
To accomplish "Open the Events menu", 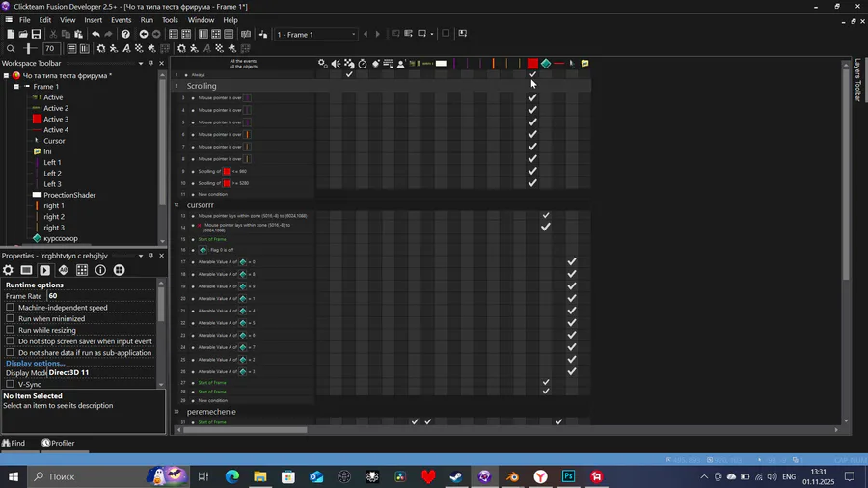I will (x=121, y=20).
